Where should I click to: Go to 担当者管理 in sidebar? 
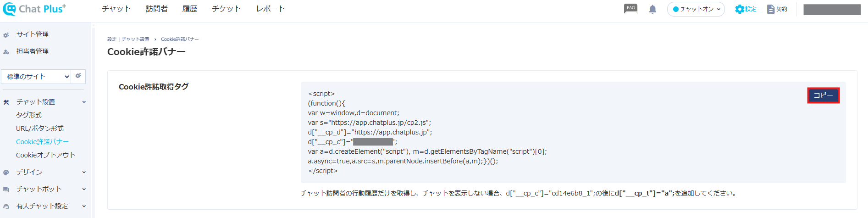pos(33,51)
